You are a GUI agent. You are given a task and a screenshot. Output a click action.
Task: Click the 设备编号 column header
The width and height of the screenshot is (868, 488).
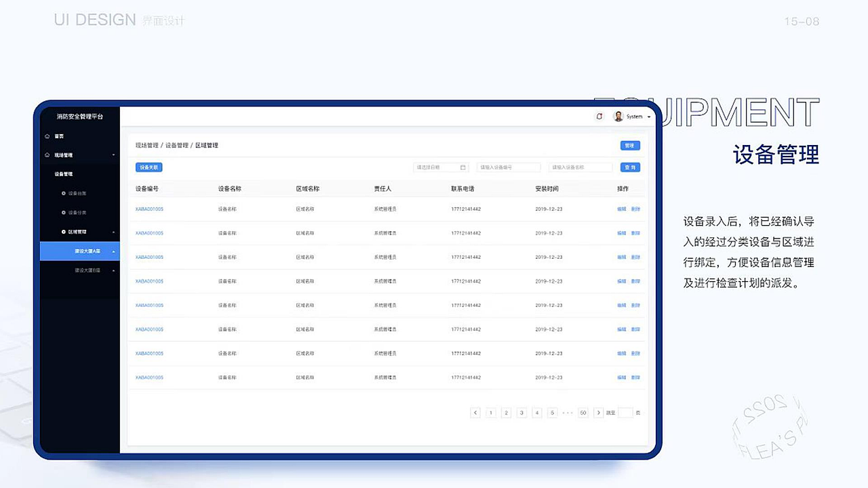tap(147, 188)
